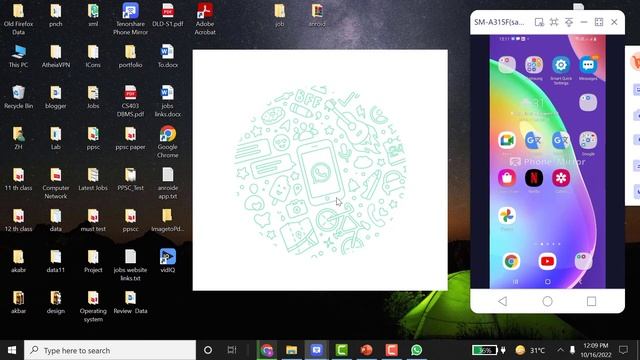Open the DLD-S1.pdf file on desktop
640x360 pixels.
[x=168, y=15]
